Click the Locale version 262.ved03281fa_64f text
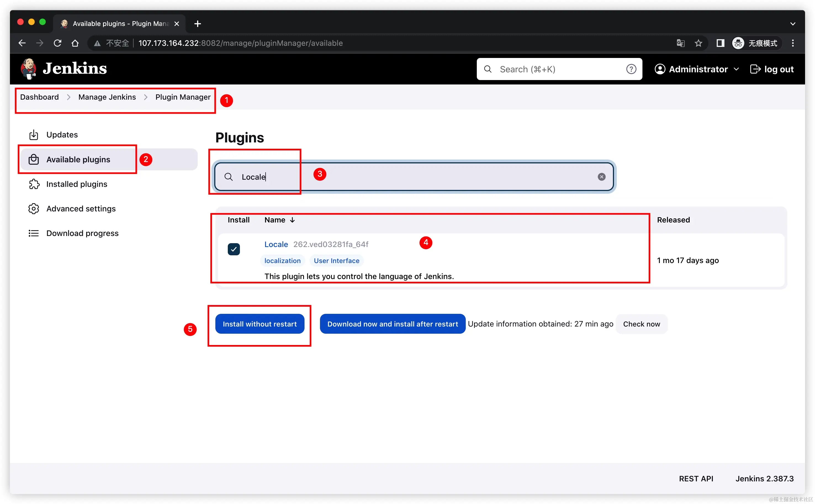Viewport: 815px width, 504px height. click(x=331, y=244)
